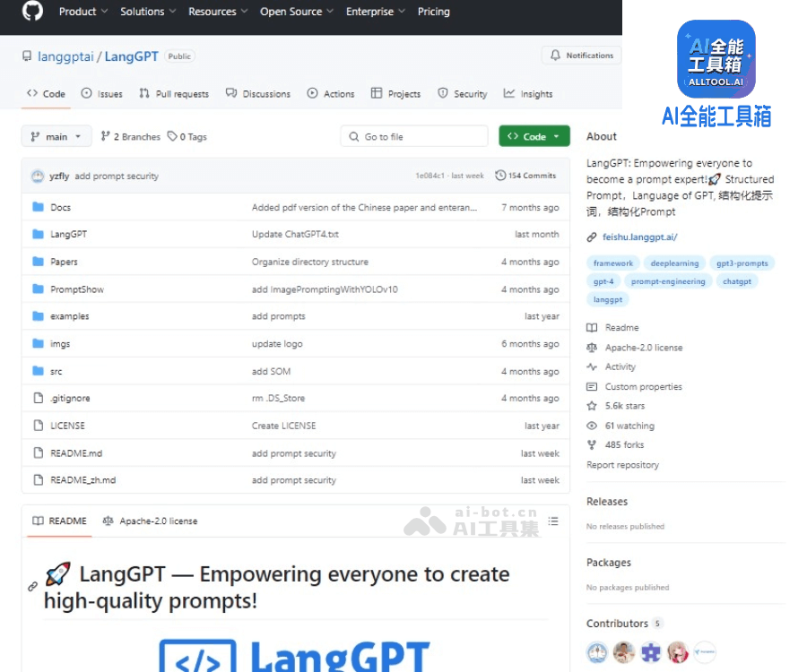Open the Solutions dropdown menu
807x672 pixels.
(148, 12)
